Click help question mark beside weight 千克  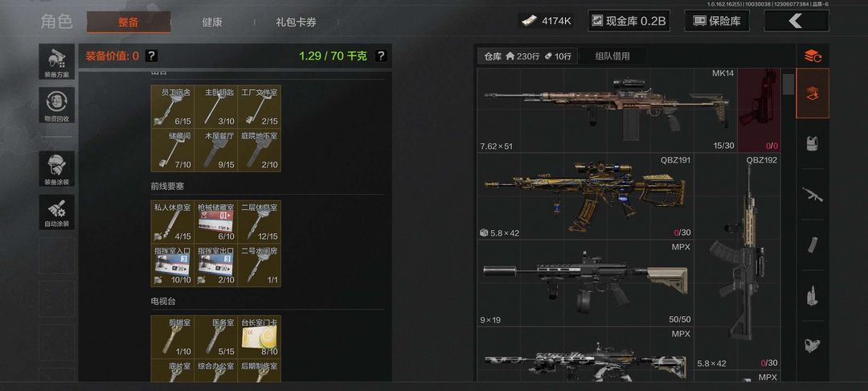coord(381,56)
